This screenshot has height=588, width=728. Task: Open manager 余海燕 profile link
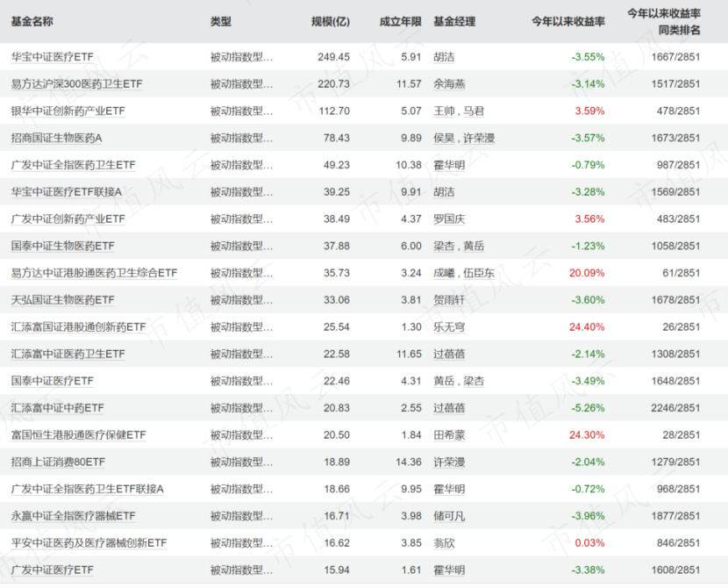[449, 84]
